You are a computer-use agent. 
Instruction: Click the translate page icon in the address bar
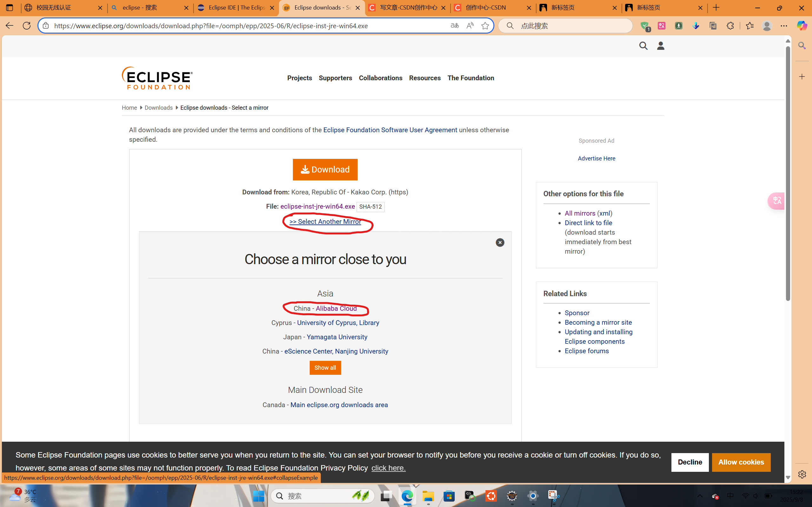454,26
